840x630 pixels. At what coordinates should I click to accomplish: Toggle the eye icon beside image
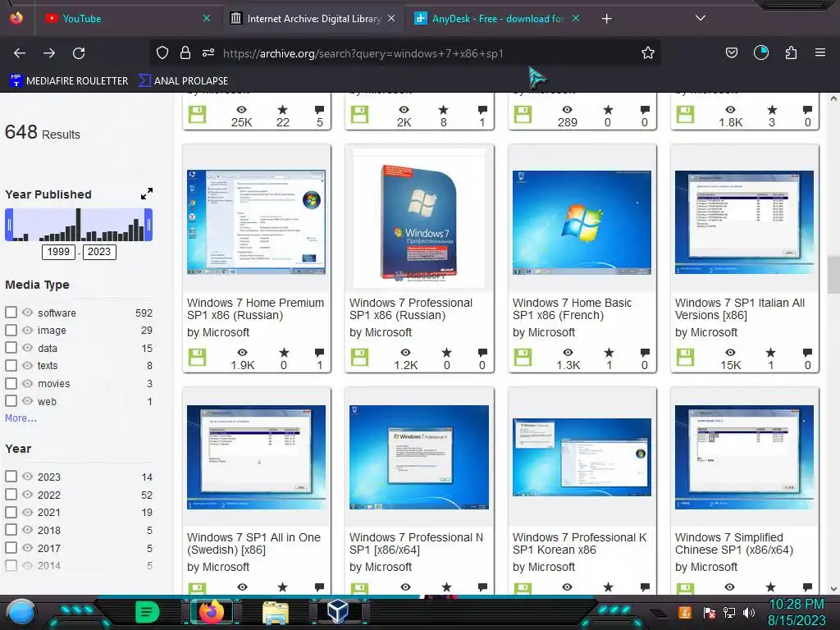pos(28,330)
